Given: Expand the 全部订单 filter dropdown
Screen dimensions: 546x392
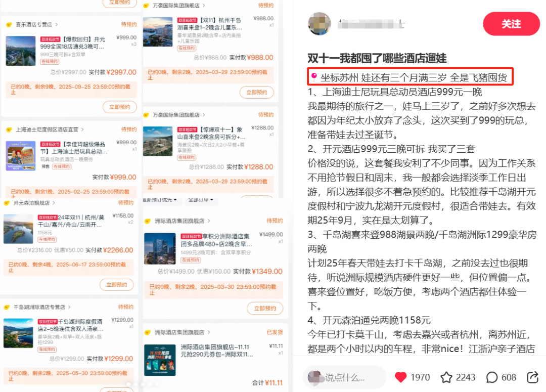Looking at the screenshot, I should click(x=201, y=200).
